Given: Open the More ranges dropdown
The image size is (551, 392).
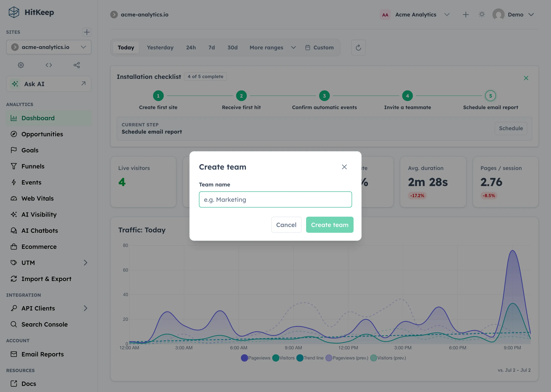Looking at the screenshot, I should pos(273,47).
